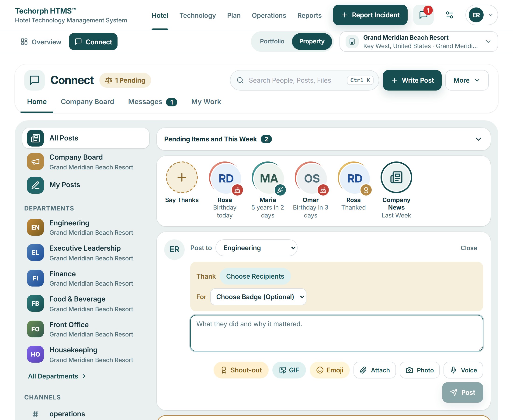The width and height of the screenshot is (513, 420).
Task: Click the Search People, Posts, Files field
Action: (304, 80)
